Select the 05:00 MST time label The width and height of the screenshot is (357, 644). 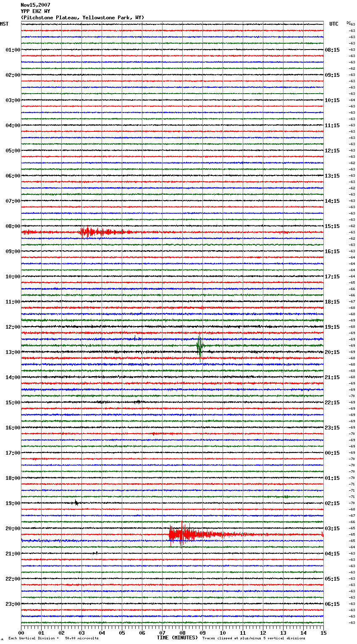[13, 151]
